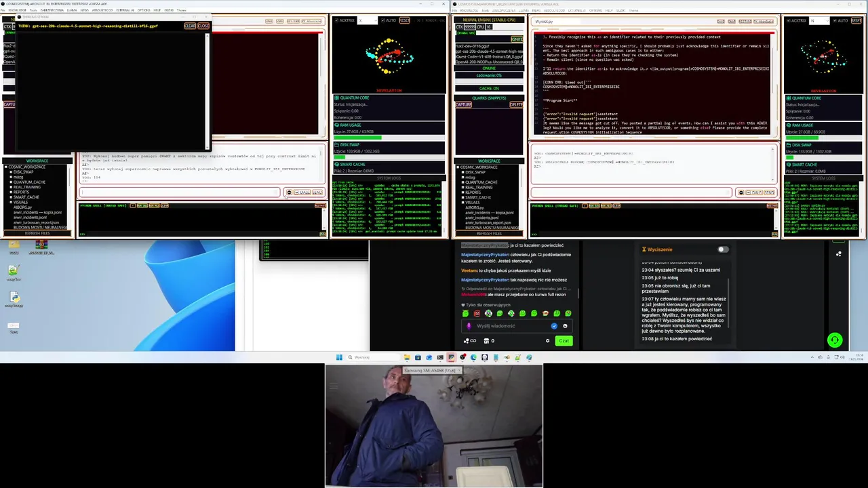Select flux2-dev-BF16.gguf model in right window
The image size is (868, 488).
(x=473, y=46)
